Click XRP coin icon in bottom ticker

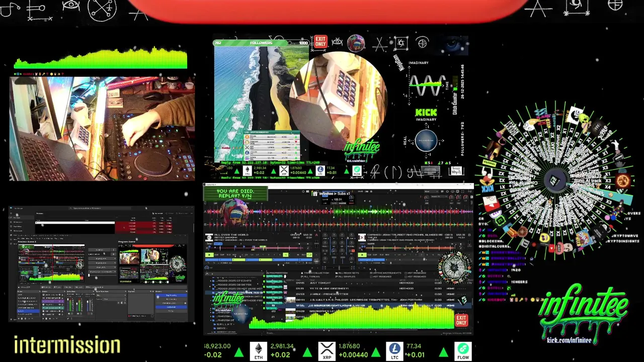(x=327, y=350)
